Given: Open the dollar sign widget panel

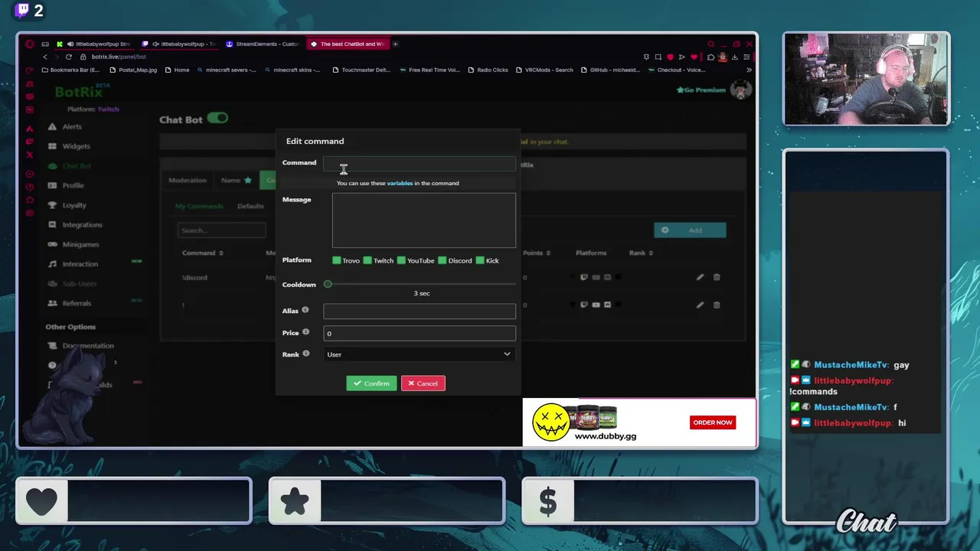Looking at the screenshot, I should [639, 501].
